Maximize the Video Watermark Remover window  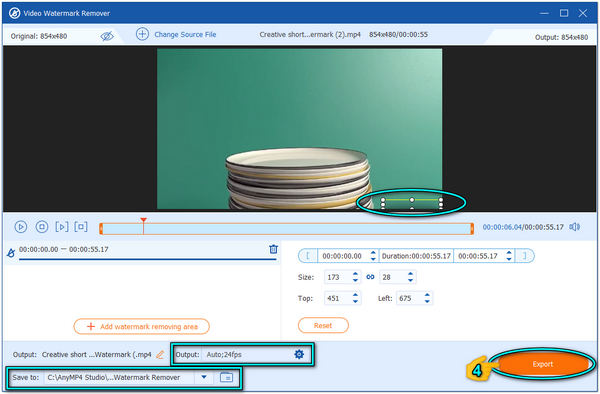(564, 13)
